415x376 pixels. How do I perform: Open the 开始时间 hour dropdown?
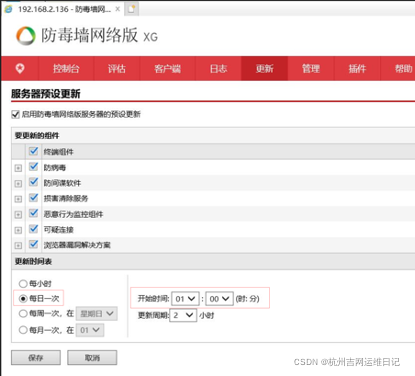185,299
